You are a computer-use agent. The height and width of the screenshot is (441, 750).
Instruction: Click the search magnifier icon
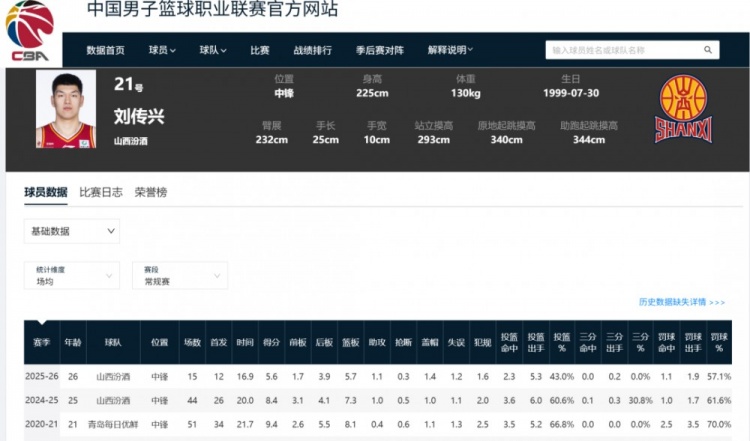click(x=708, y=50)
